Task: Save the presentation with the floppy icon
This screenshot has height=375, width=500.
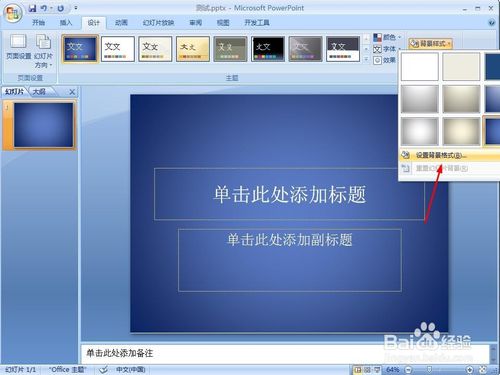Action: [x=32, y=8]
